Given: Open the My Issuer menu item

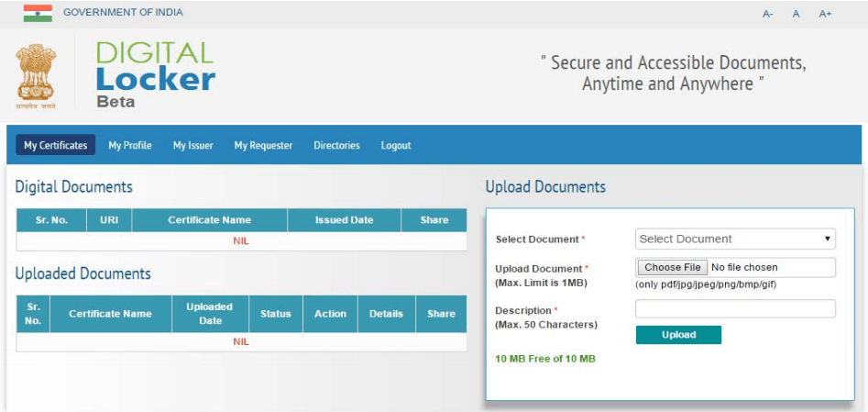Looking at the screenshot, I should pos(193,145).
